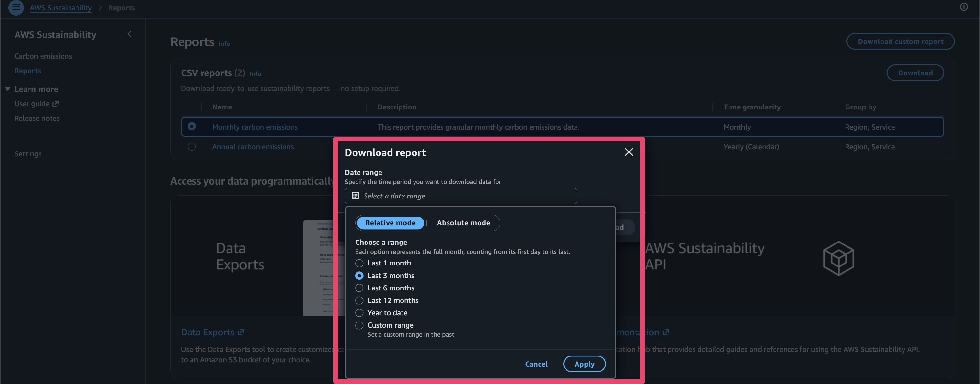
Task: Click the User guide external link icon
Action: tap(55, 104)
